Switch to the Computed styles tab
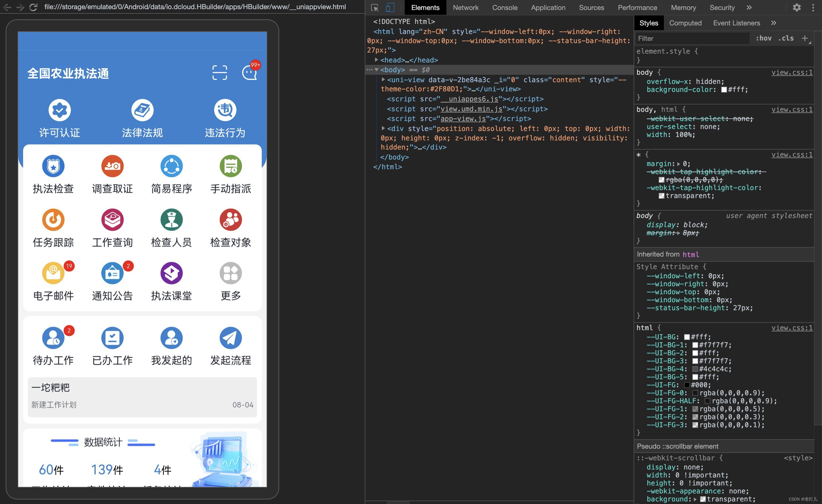 pos(685,23)
